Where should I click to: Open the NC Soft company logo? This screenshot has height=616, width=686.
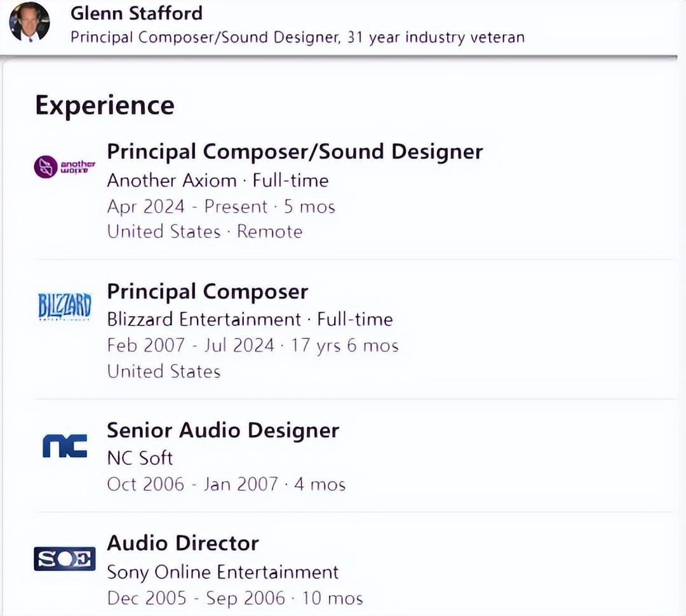click(64, 446)
